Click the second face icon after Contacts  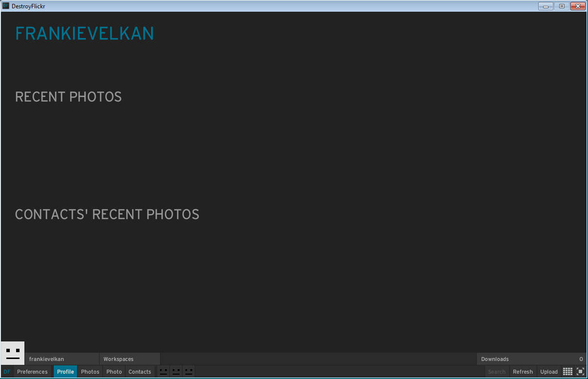(176, 372)
